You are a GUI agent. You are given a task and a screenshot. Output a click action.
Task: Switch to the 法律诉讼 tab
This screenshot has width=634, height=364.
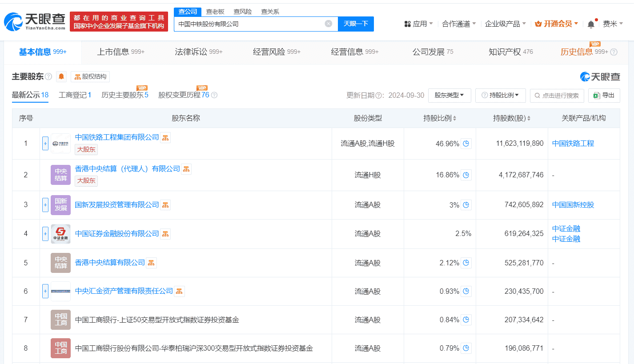198,52
